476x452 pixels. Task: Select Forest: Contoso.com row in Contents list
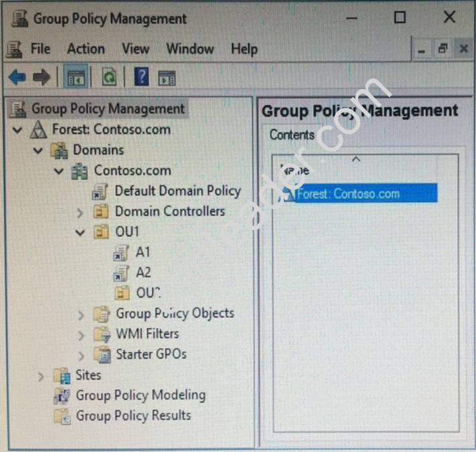(x=358, y=194)
